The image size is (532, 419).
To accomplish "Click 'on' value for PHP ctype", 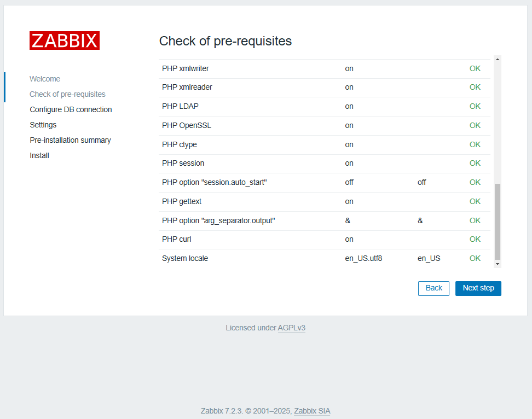I will point(349,145).
